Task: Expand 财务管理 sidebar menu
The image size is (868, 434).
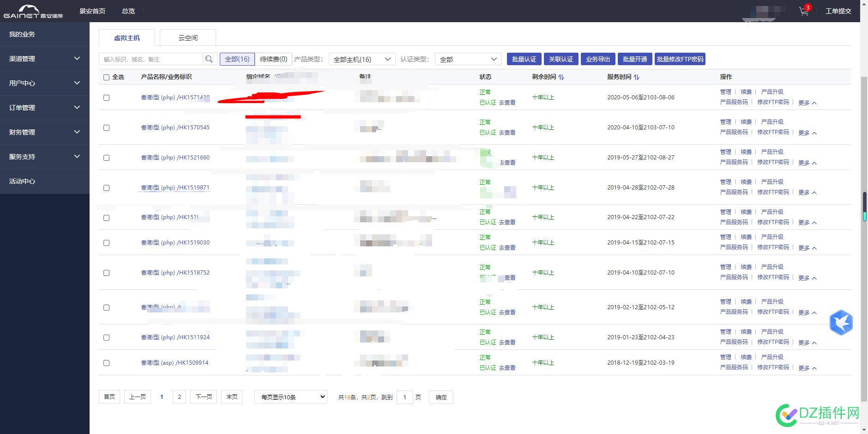Action: 45,132
